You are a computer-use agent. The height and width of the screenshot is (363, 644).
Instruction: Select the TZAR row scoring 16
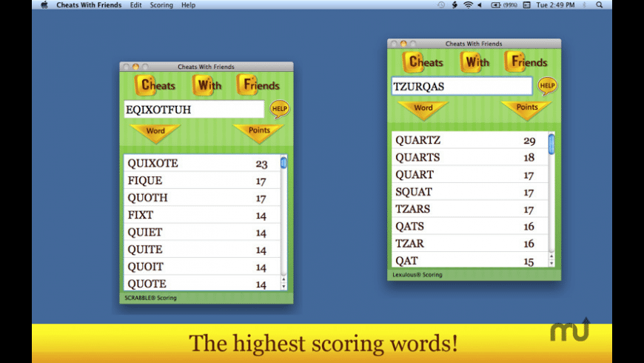(x=470, y=244)
